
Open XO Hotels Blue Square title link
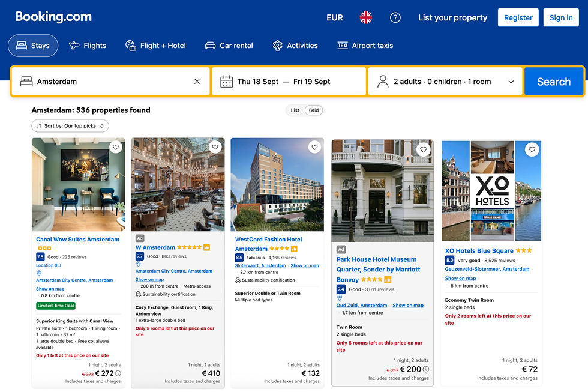click(479, 250)
